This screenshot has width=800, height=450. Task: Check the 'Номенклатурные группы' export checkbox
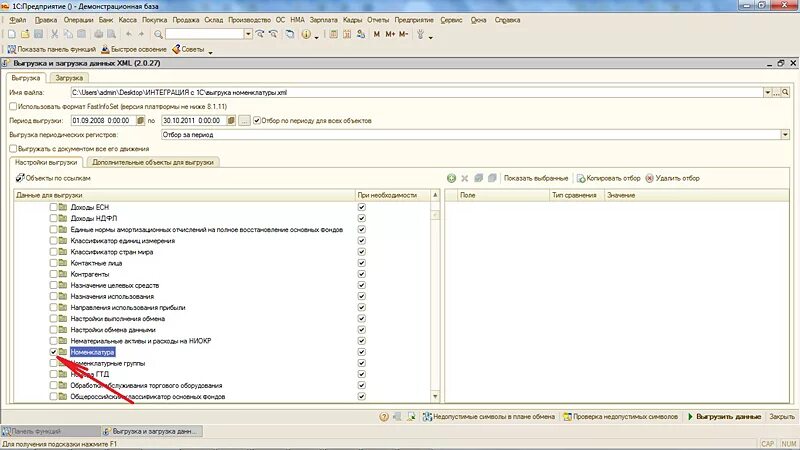(53, 363)
